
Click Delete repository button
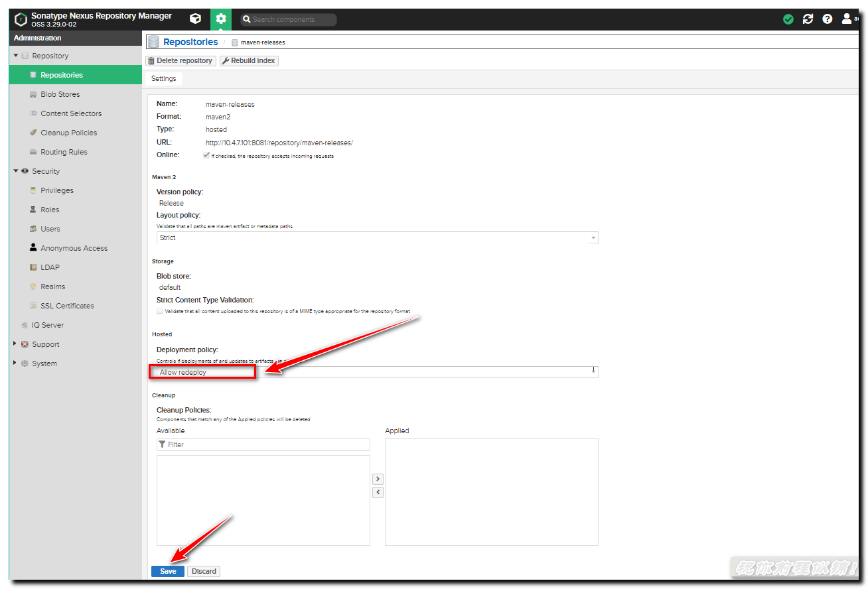point(181,60)
